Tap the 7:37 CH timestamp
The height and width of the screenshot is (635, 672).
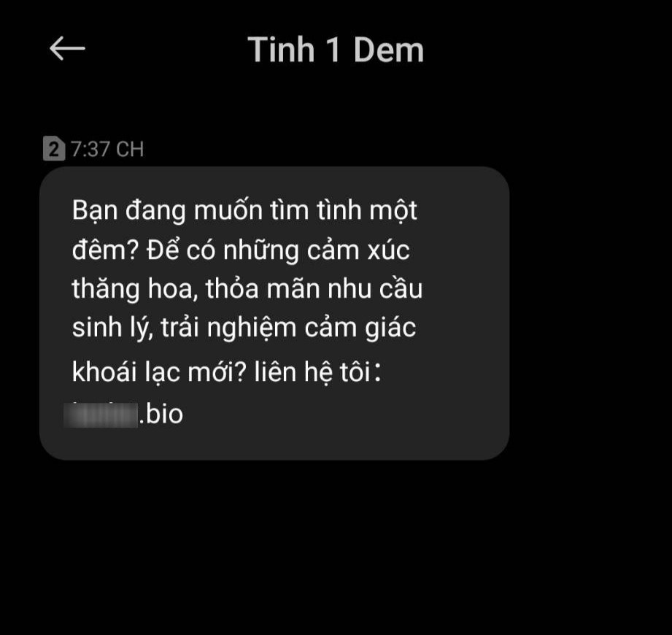click(x=107, y=149)
